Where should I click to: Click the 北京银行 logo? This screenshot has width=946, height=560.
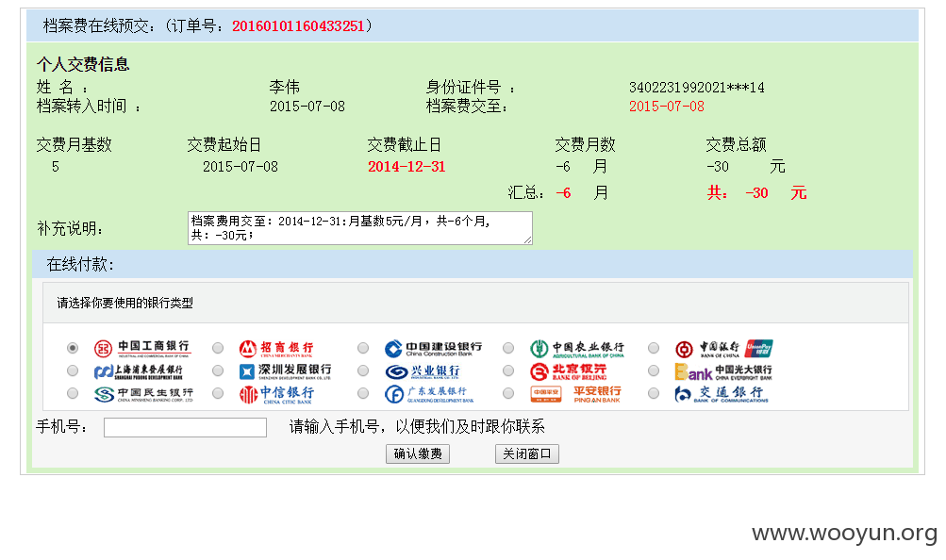tap(569, 371)
